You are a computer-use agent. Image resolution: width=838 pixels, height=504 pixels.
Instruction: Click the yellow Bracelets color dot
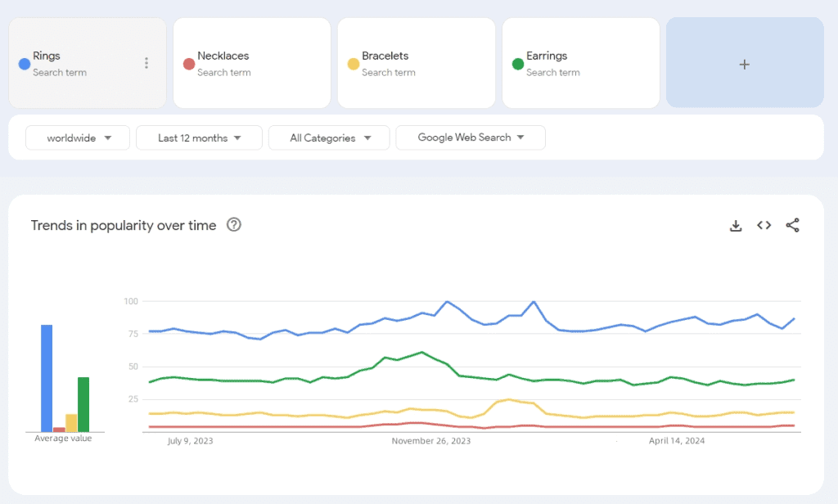click(x=354, y=64)
